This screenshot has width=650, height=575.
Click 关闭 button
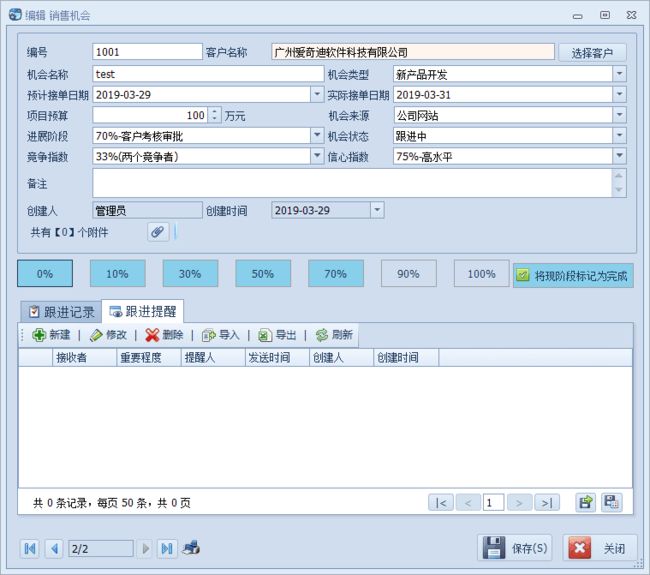click(x=599, y=548)
